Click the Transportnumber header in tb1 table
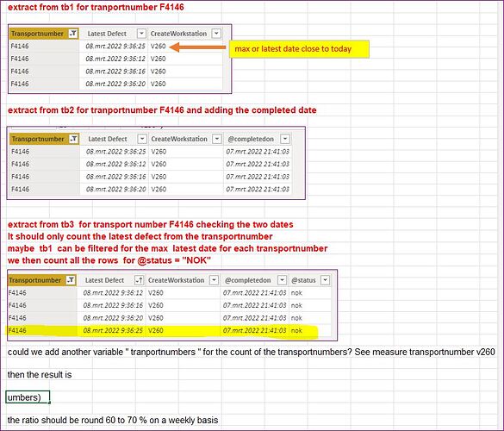Image resolution: width=504 pixels, height=431 pixels. [37, 34]
